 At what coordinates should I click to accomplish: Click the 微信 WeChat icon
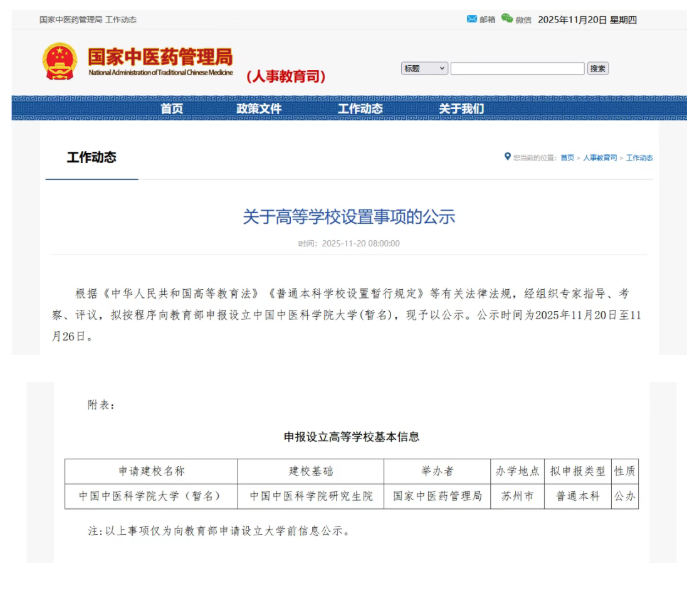click(507, 19)
